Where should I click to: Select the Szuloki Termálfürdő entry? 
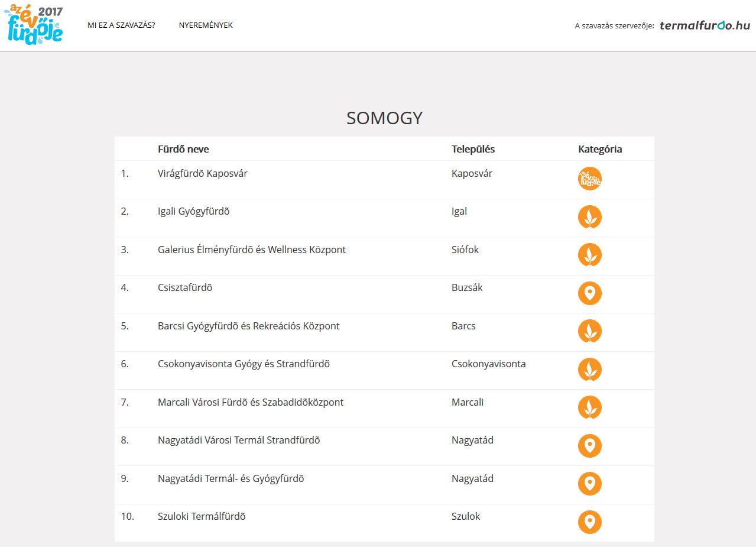(202, 517)
